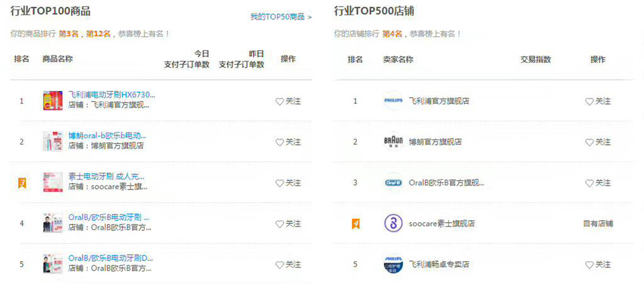Open 飞利浦官方旗舰店 store name
This screenshot has width=644, height=284.
click(439, 101)
